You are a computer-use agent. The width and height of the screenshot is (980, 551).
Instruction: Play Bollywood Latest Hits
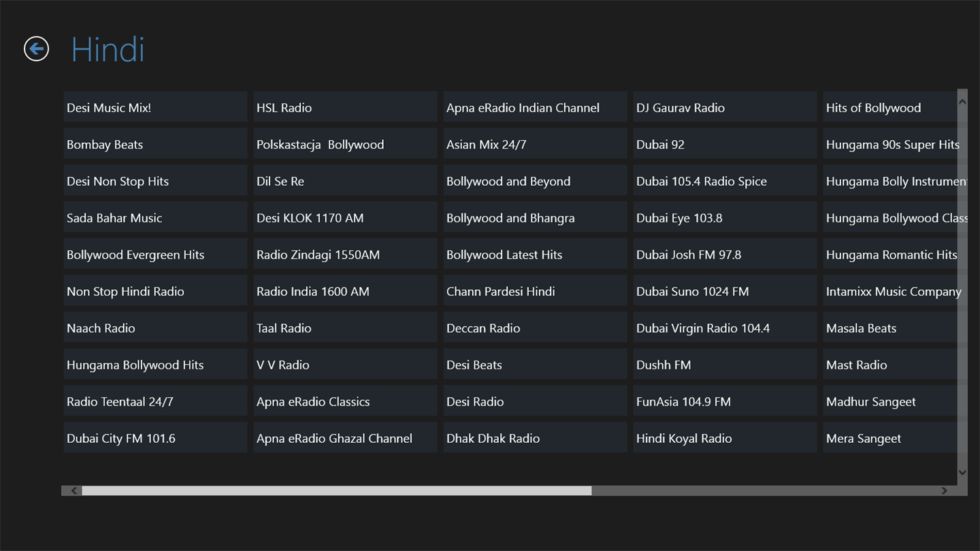pos(536,254)
